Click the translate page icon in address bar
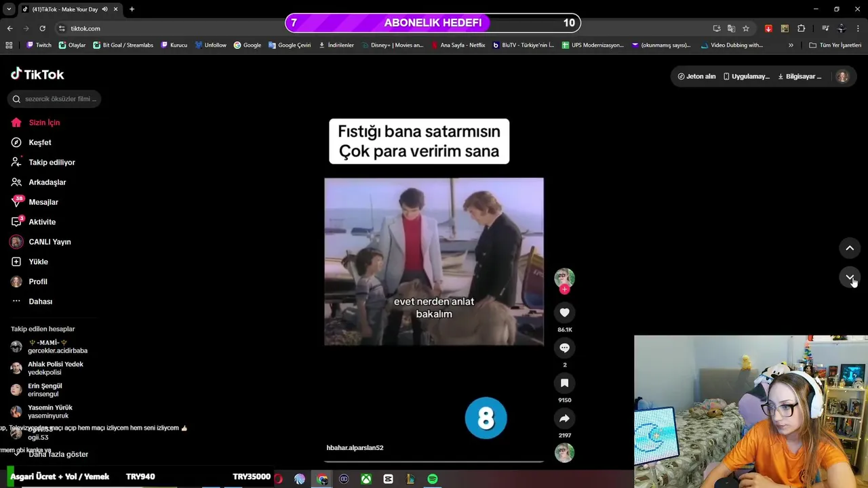Viewport: 868px width, 488px height. click(x=731, y=28)
